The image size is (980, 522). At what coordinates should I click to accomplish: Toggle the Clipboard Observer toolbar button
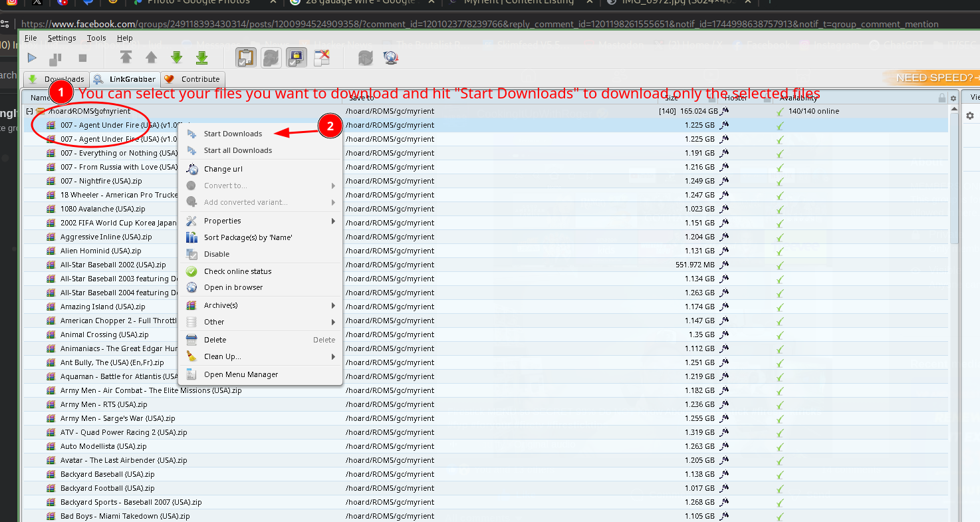(x=246, y=59)
